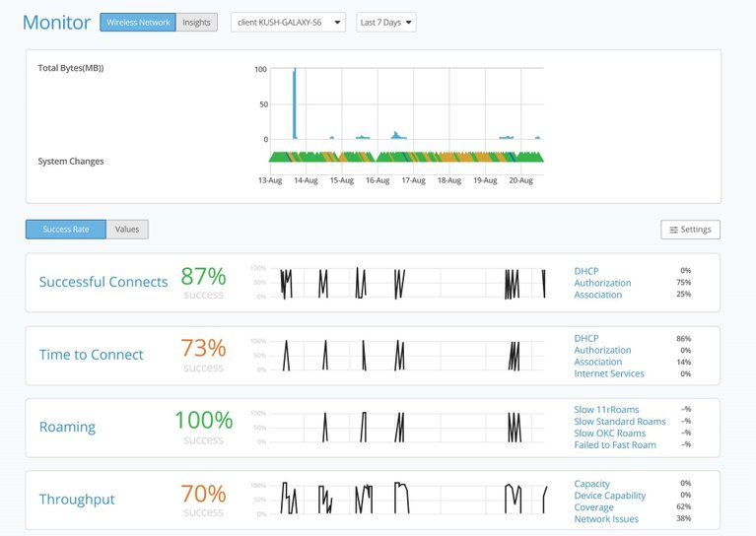Click DHCP classifier under Time to Connect
The image size is (756, 536).
point(585,338)
